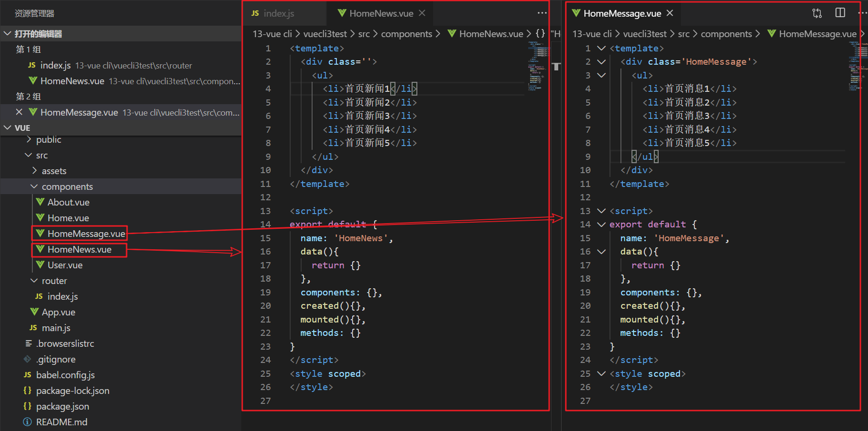Fold the template block at line 1 in HomeMessage.vue
This screenshot has height=431, width=868.
pyautogui.click(x=602, y=48)
